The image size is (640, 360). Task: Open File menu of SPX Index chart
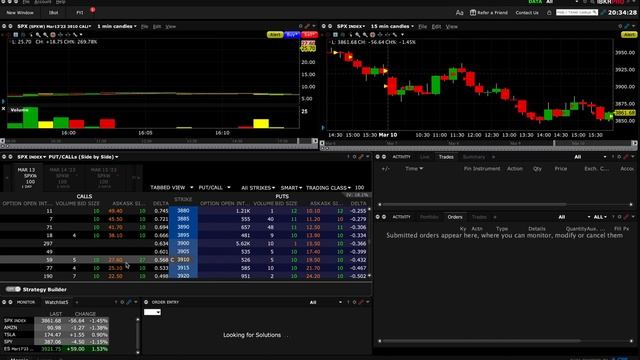pyautogui.click(x=422, y=27)
